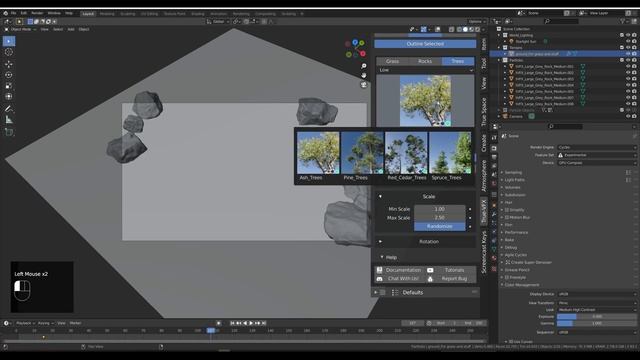Image resolution: width=640 pixels, height=360 pixels.
Task: Adjust the Exposure slider
Action: click(x=597, y=317)
